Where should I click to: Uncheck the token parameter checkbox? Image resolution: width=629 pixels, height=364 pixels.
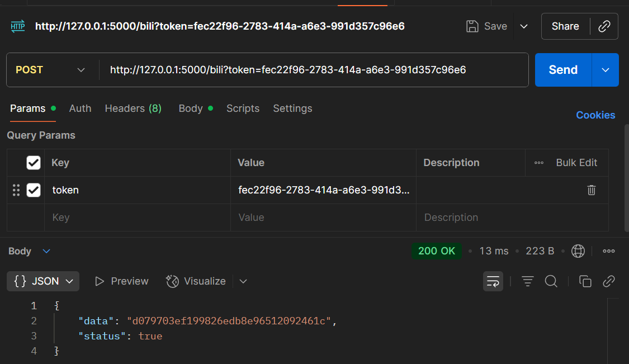click(34, 190)
